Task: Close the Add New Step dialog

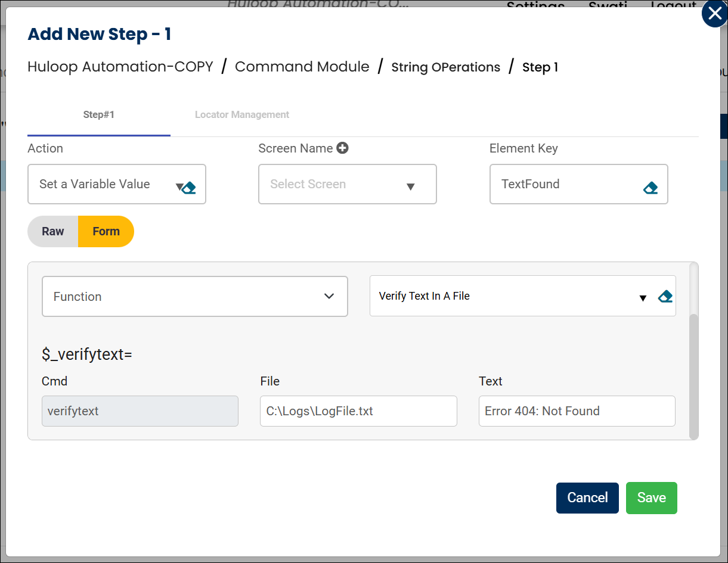Action: pos(714,14)
